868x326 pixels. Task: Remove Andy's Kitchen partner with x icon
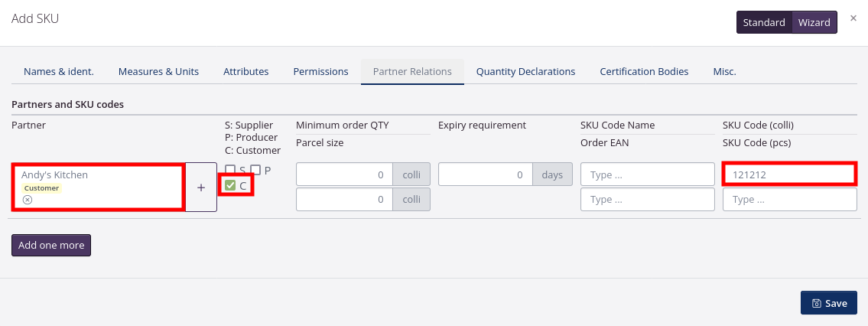pyautogui.click(x=28, y=200)
